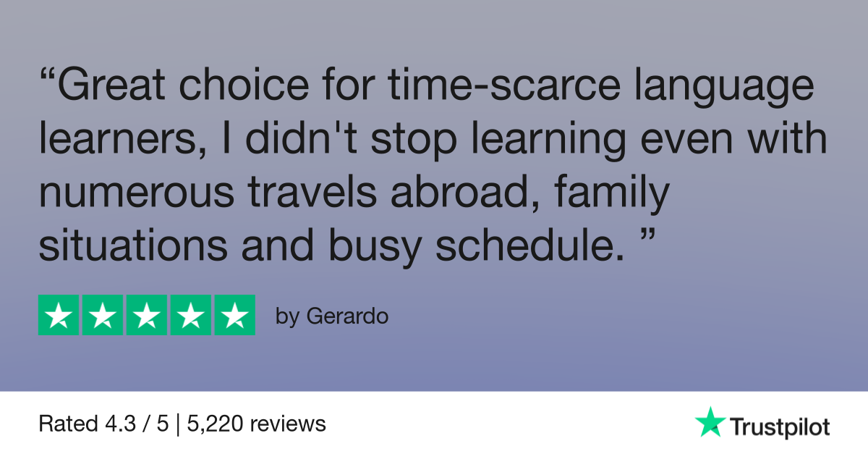Select the fourth green rating star
The height and width of the screenshot is (454, 868).
click(x=191, y=315)
